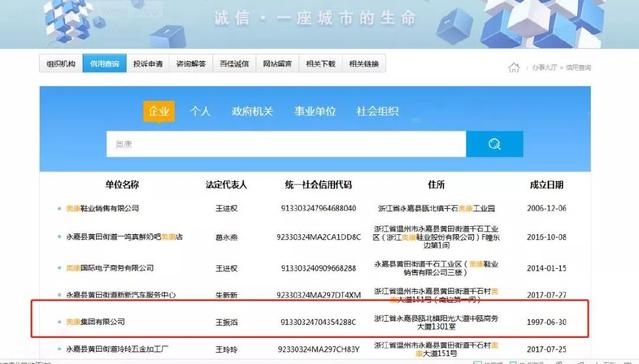This screenshot has height=364, width=639.
Task: Click the first row's 工业园 address
Action: (436, 208)
